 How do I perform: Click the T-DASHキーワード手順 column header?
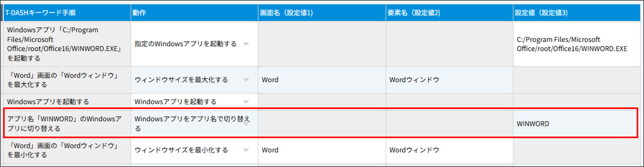point(40,13)
